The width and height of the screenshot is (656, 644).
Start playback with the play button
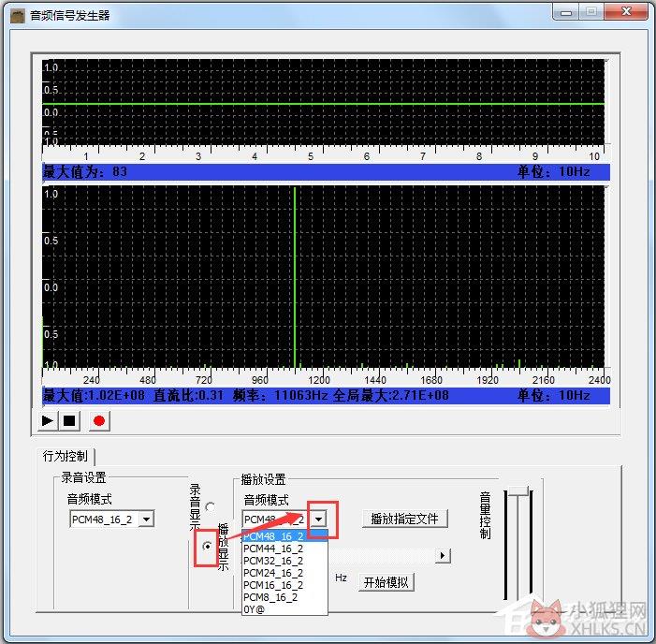point(48,420)
